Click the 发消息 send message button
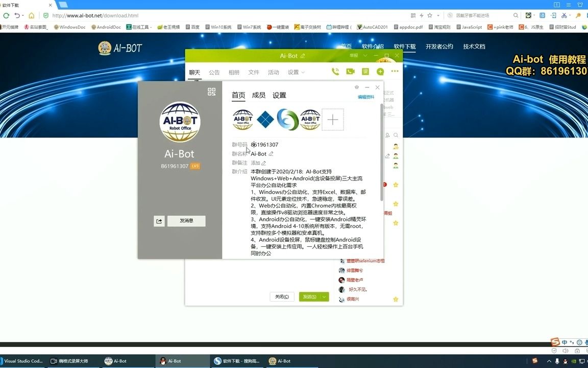Viewport: 588px width, 368px height. pos(186,221)
